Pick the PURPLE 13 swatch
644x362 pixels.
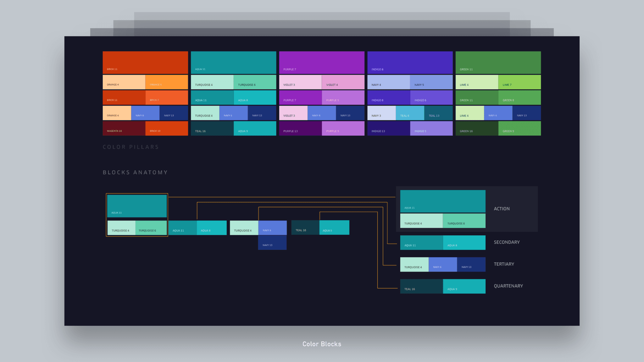tap(300, 129)
